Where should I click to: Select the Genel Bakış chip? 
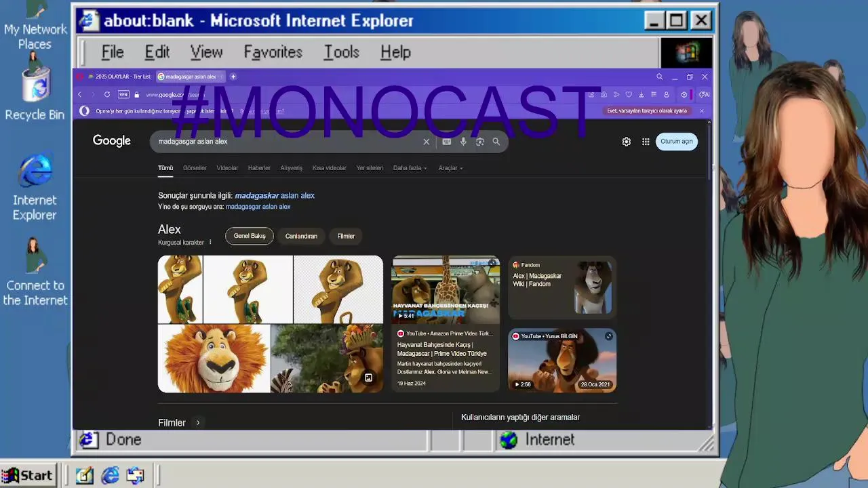pos(250,236)
